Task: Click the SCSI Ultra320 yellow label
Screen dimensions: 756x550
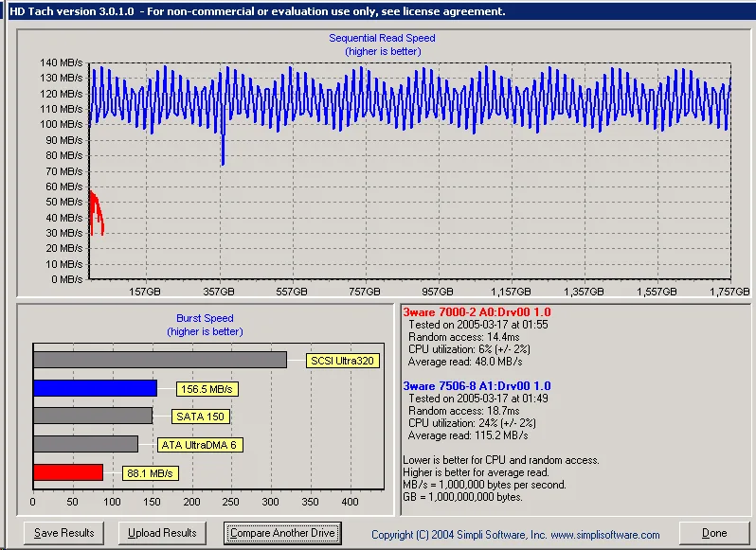Action: pyautogui.click(x=341, y=361)
